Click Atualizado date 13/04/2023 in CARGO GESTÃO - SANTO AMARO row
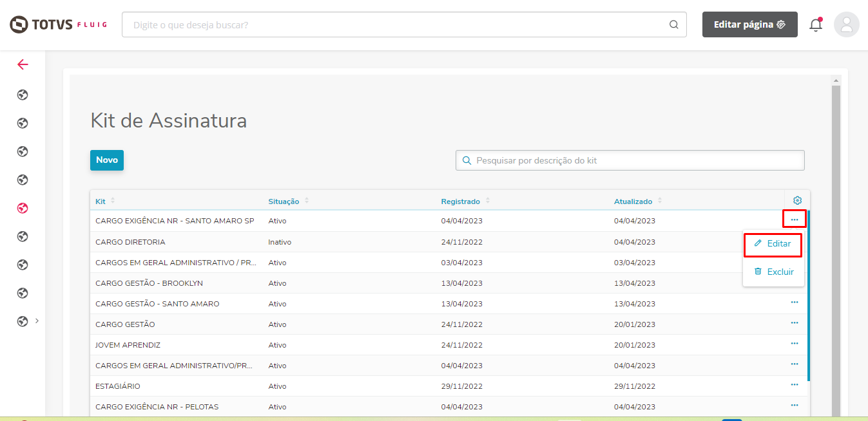This screenshot has width=868, height=421. [x=635, y=304]
